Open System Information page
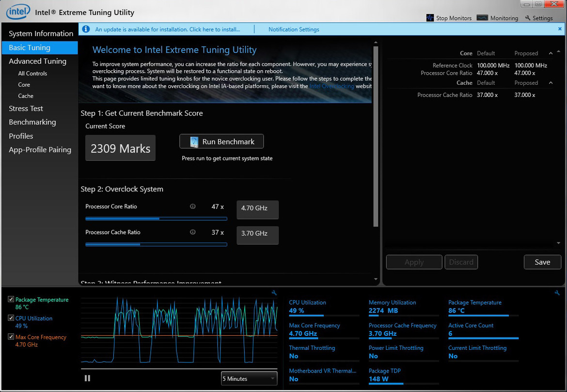The height and width of the screenshot is (392, 567). pos(41,33)
